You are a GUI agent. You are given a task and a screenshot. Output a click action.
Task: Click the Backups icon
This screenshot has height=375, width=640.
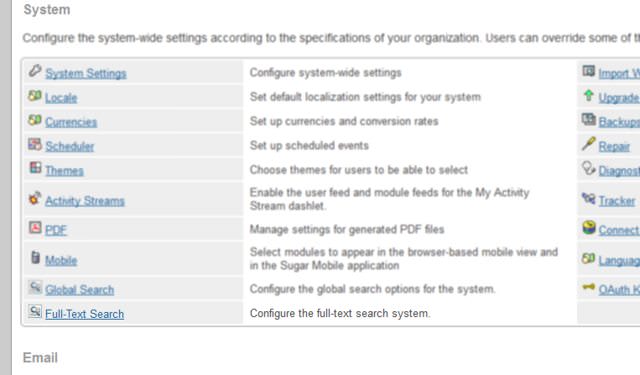[x=589, y=120]
